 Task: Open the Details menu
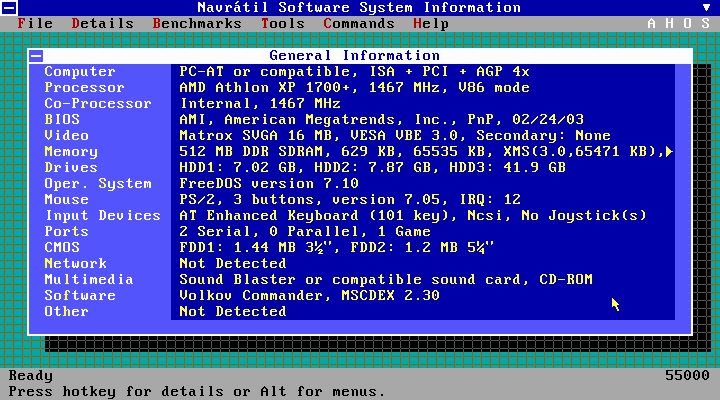coord(102,23)
